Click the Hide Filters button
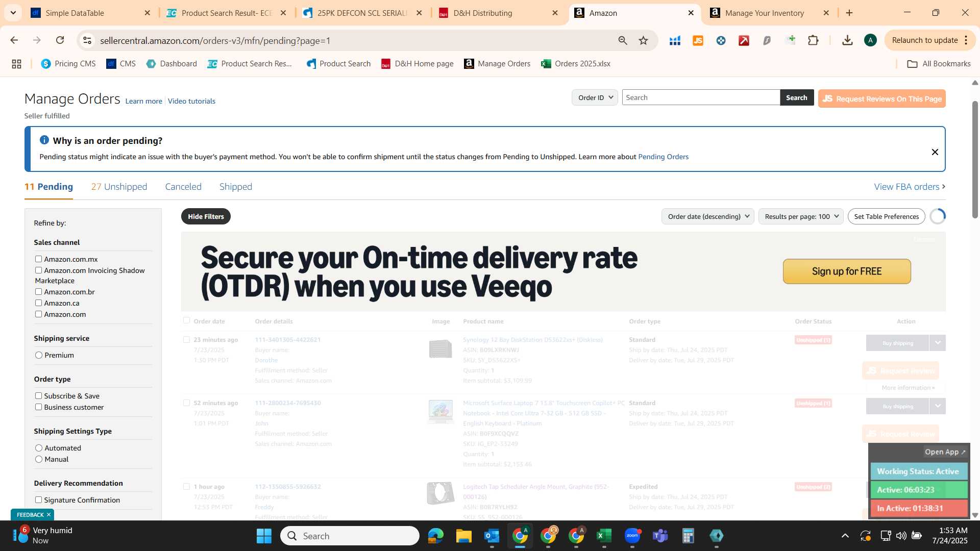This screenshot has height=551, width=980. click(x=206, y=216)
